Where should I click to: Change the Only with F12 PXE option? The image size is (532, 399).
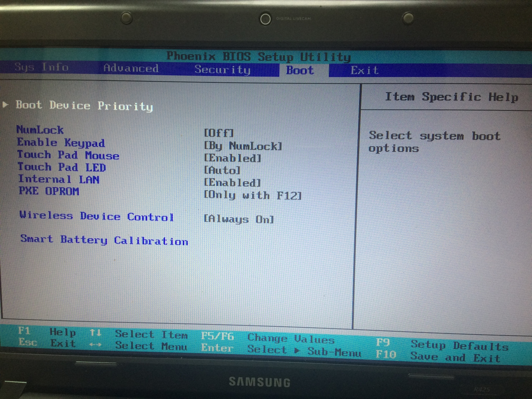click(252, 195)
